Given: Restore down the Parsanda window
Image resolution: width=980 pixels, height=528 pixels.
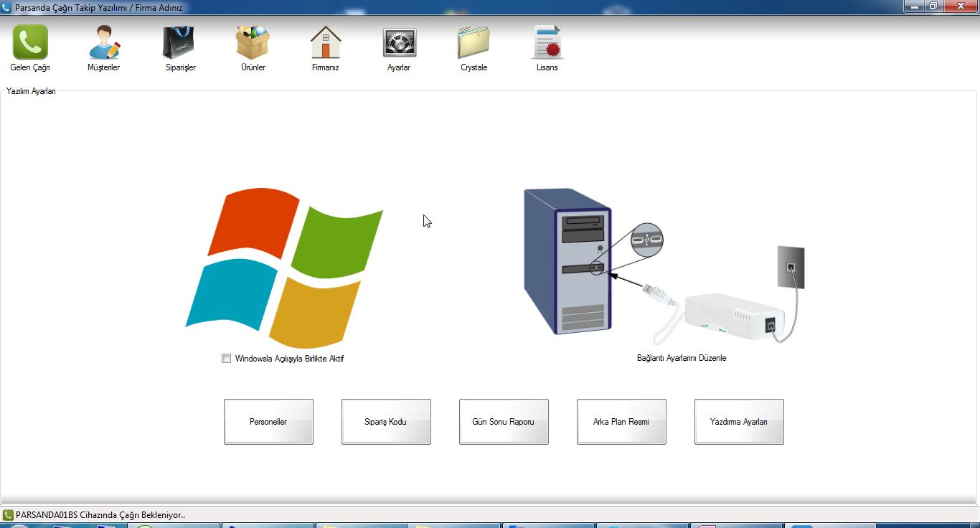Looking at the screenshot, I should click(x=933, y=6).
